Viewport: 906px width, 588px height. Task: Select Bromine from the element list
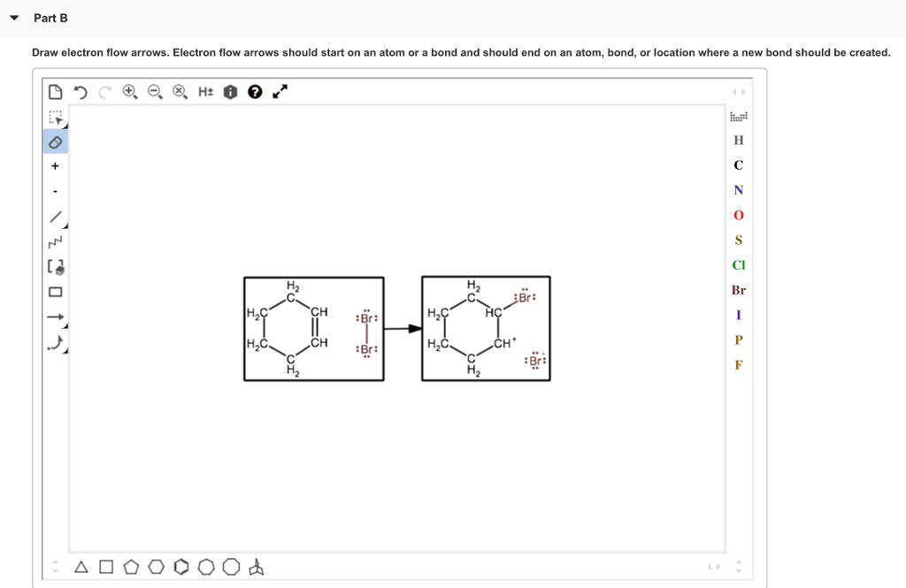click(x=739, y=290)
